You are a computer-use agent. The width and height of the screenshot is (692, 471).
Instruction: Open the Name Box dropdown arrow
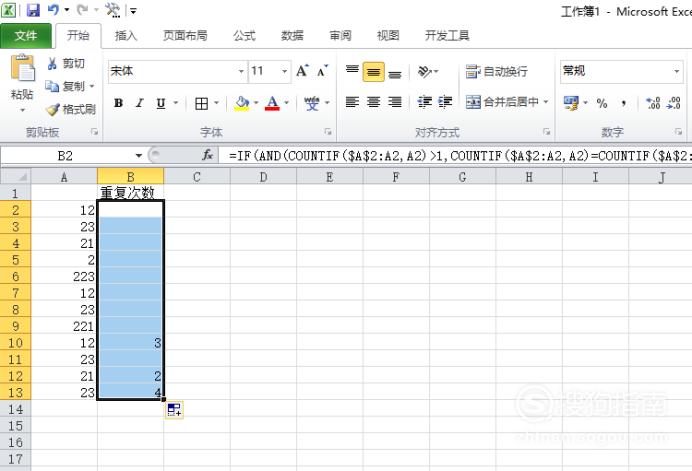point(139,155)
